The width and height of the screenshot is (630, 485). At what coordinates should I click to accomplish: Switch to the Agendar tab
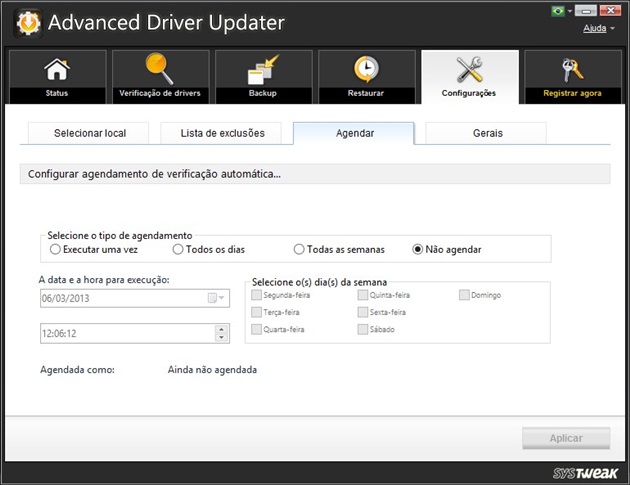pyautogui.click(x=354, y=133)
